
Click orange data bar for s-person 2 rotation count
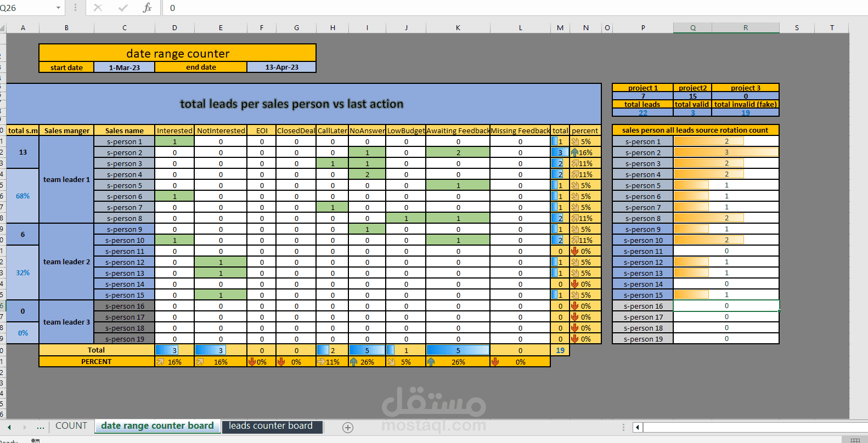pyautogui.click(x=726, y=152)
